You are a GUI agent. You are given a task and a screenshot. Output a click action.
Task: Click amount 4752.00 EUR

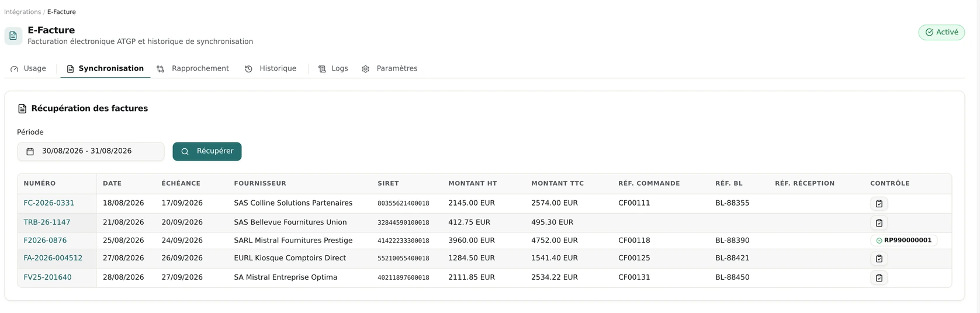(555, 241)
